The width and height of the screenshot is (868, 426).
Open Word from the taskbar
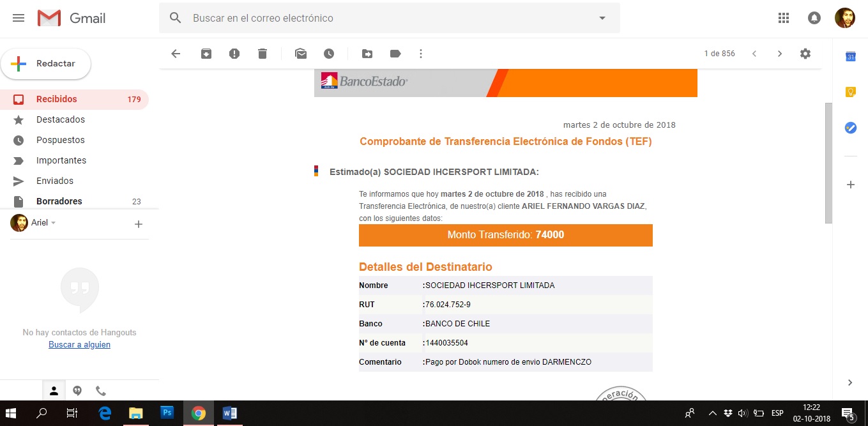point(230,413)
